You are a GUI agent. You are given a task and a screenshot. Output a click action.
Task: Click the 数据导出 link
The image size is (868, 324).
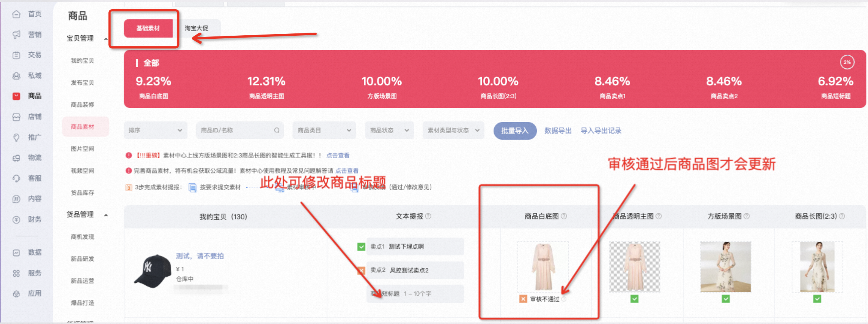(x=558, y=131)
